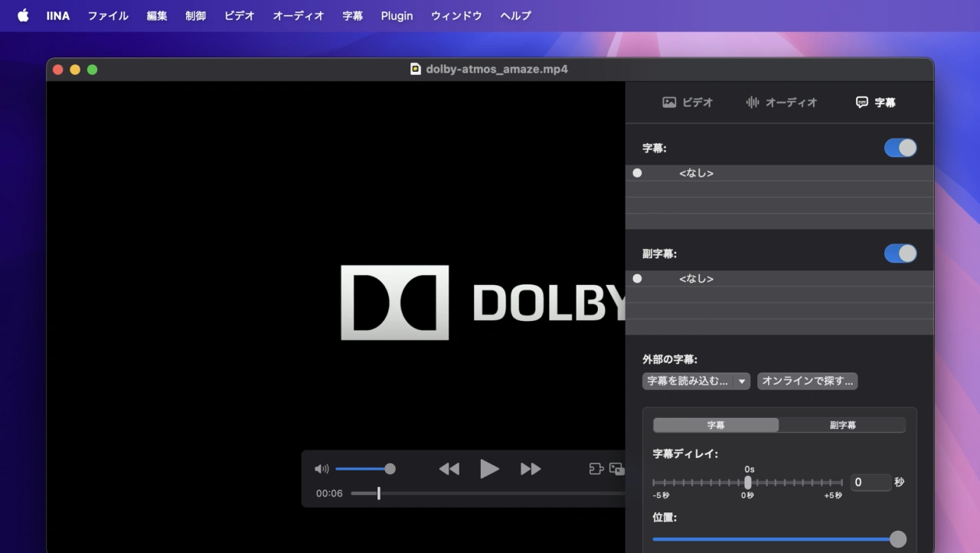Open the Plugin menu in menu bar
This screenshot has height=553, width=980.
(397, 15)
